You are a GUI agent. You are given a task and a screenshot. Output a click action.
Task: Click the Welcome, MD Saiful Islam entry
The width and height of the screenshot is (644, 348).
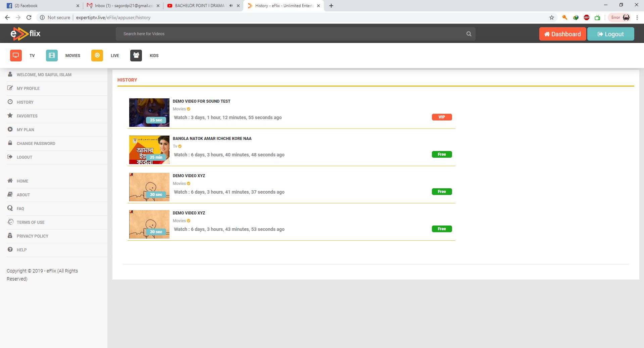[x=44, y=75]
